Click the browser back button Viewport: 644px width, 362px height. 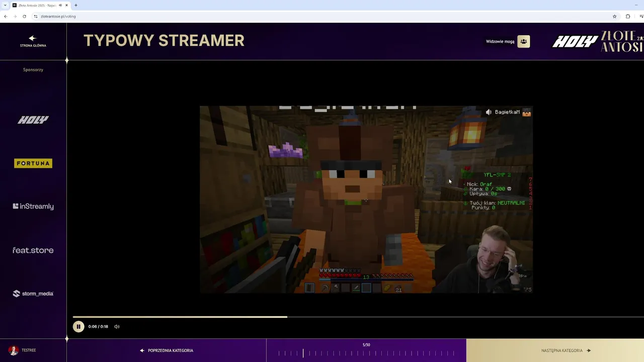point(6,16)
